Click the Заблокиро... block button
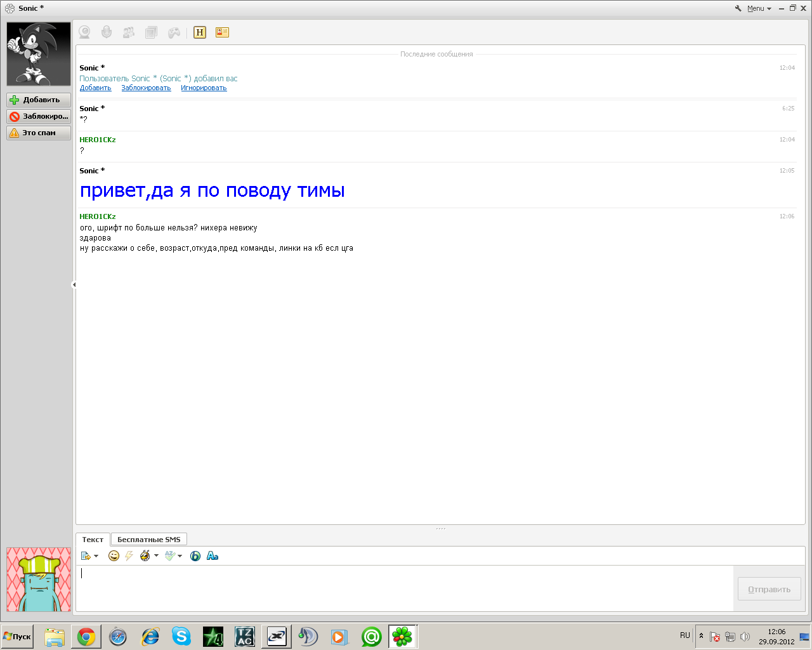Image resolution: width=812 pixels, height=650 pixels. (x=39, y=116)
